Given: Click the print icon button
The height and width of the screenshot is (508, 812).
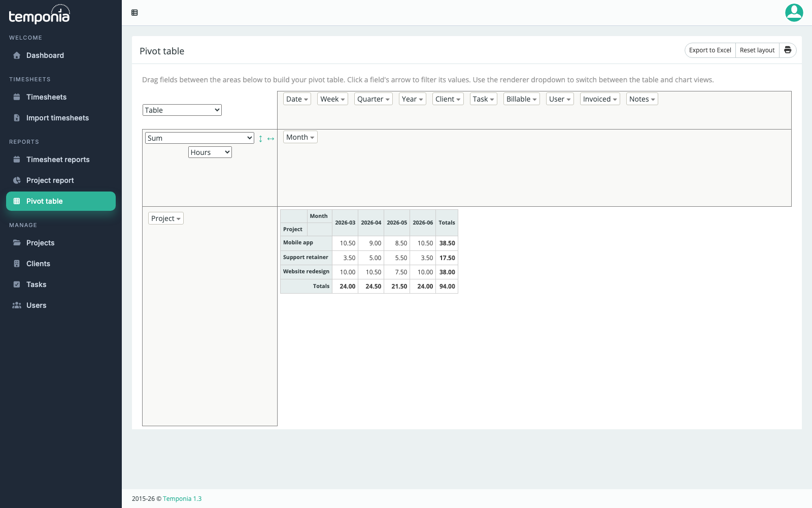Looking at the screenshot, I should (788, 50).
